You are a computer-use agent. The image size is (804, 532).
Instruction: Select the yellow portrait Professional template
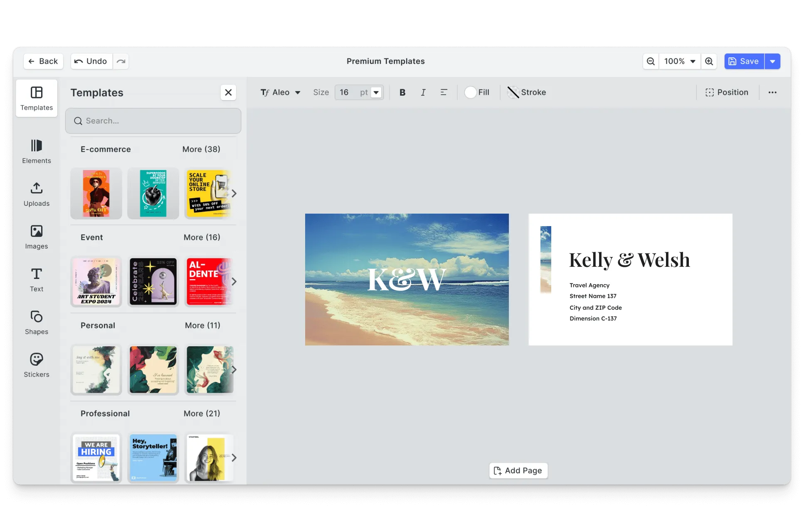[209, 458]
